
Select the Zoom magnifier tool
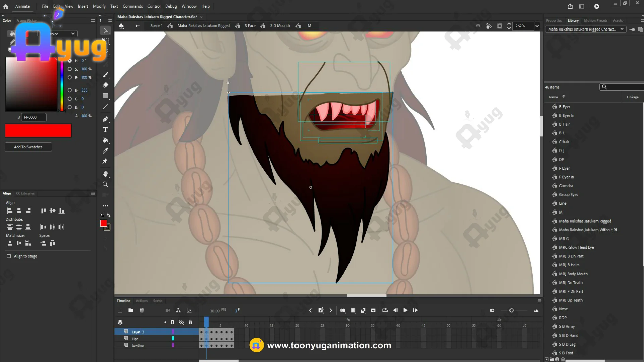[x=105, y=184]
